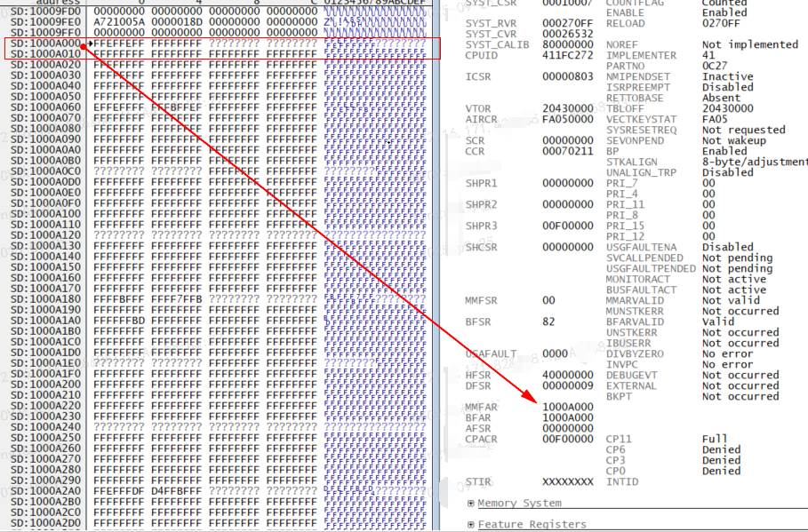Image resolution: width=808 pixels, height=532 pixels.
Task: Select address SD:1000A2D0
Action: (46, 523)
